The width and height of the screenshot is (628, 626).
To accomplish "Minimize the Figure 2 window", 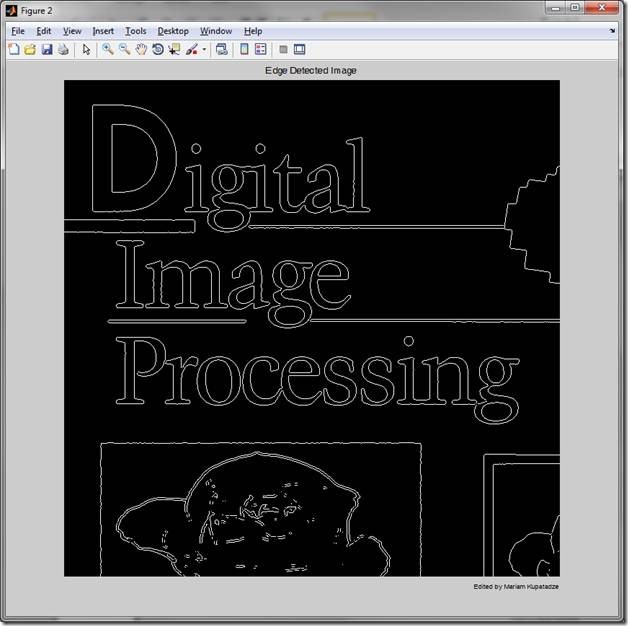I will [x=556, y=8].
